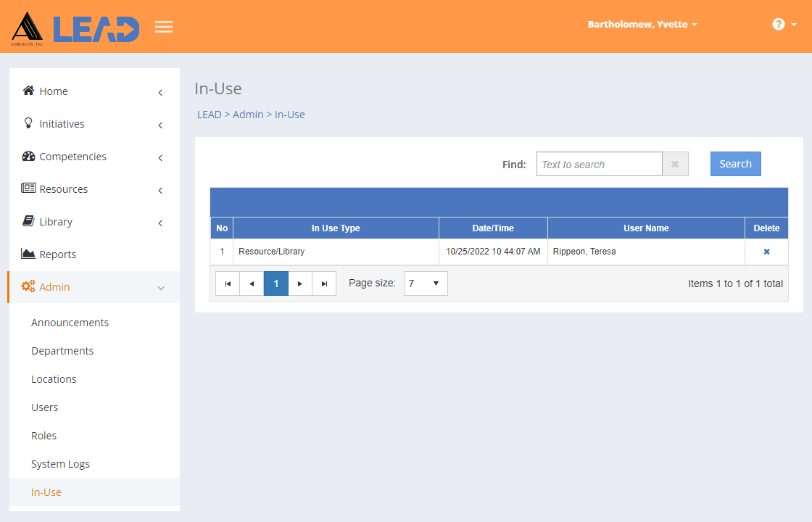Follow the Admin breadcrumb link
Image resolution: width=812 pixels, height=522 pixels.
(x=248, y=115)
